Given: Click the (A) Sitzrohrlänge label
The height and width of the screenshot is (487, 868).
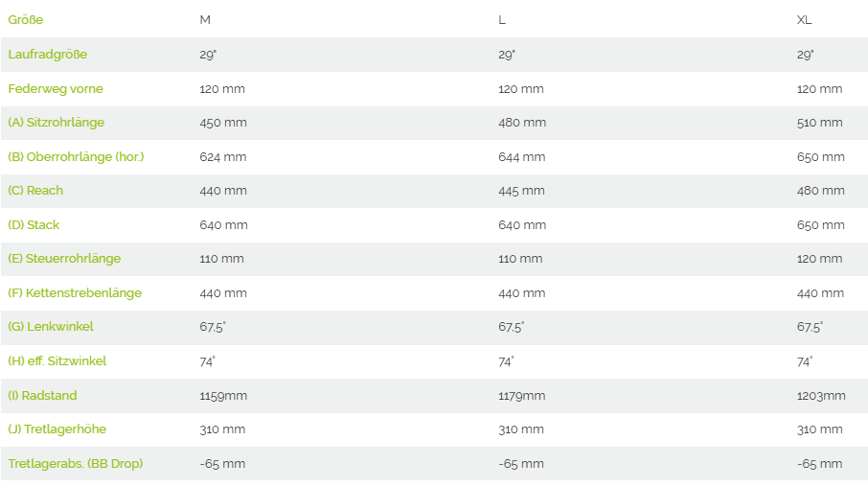Looking at the screenshot, I should (56, 123).
